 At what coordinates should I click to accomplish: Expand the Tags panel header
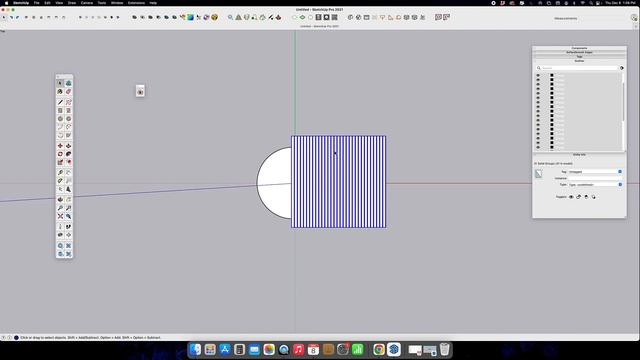(579, 57)
